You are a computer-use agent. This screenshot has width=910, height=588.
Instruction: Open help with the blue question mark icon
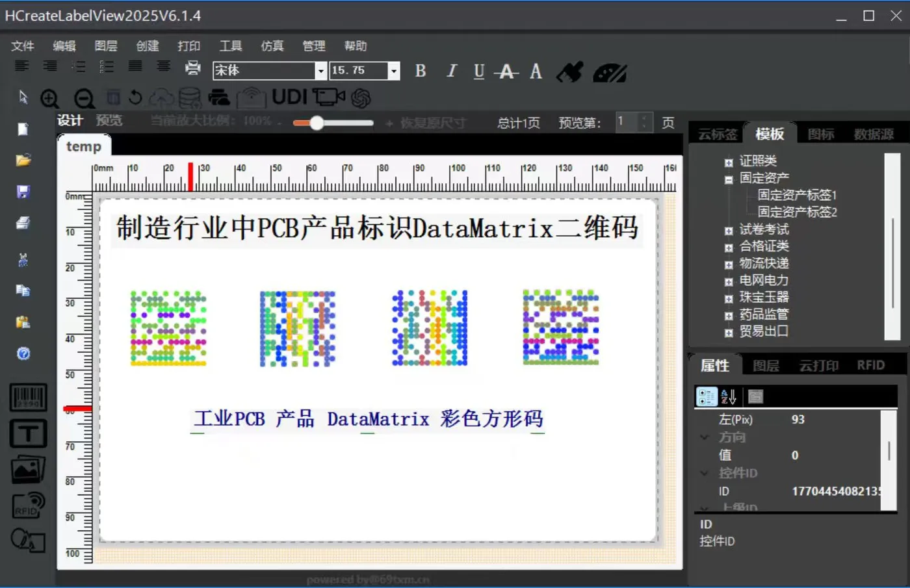click(x=23, y=353)
